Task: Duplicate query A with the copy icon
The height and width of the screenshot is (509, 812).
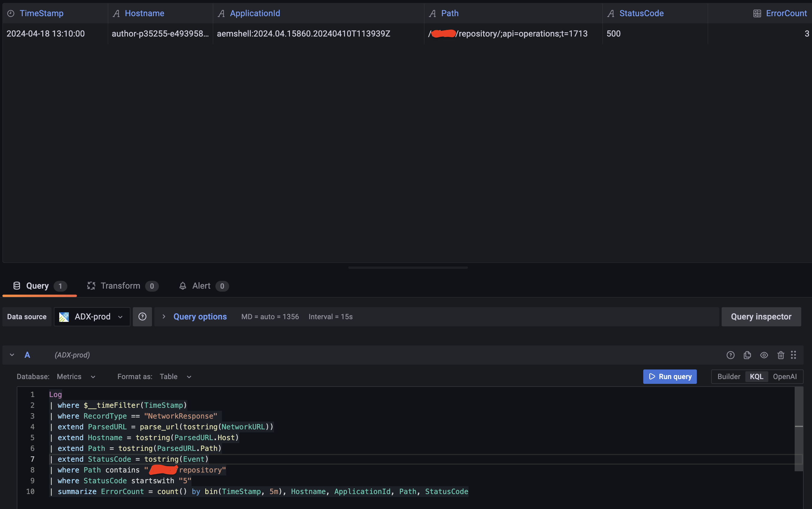Action: [747, 355]
